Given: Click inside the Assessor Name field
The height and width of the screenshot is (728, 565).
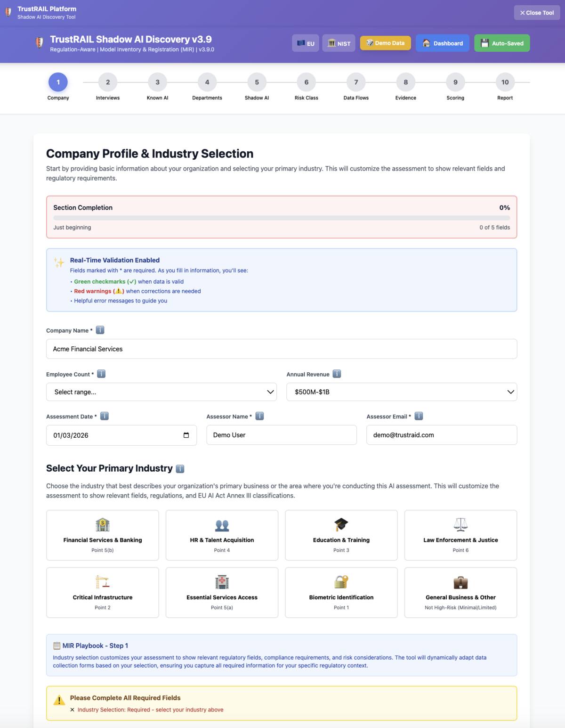Looking at the screenshot, I should (281, 435).
